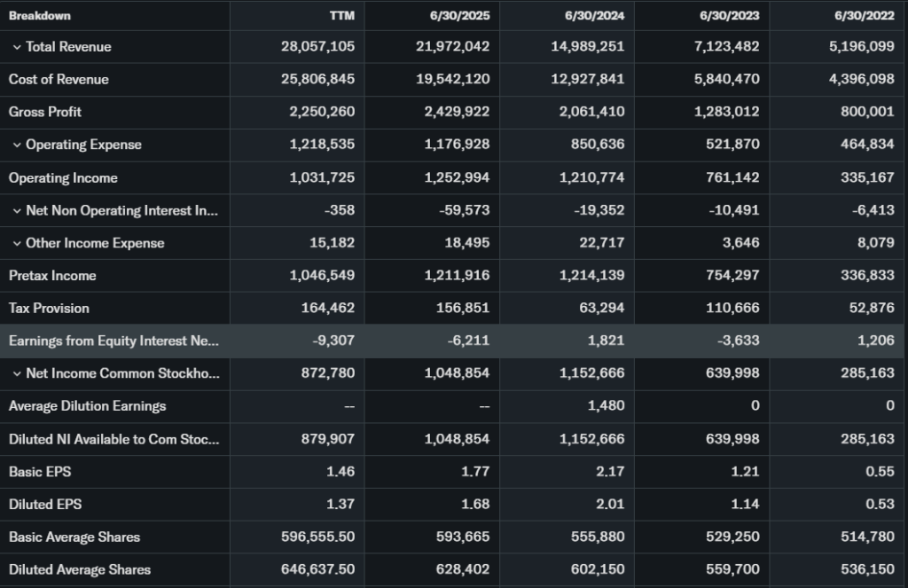Expand the Operating Expense breakdown chevron
The height and width of the screenshot is (588, 908).
pyautogui.click(x=17, y=145)
